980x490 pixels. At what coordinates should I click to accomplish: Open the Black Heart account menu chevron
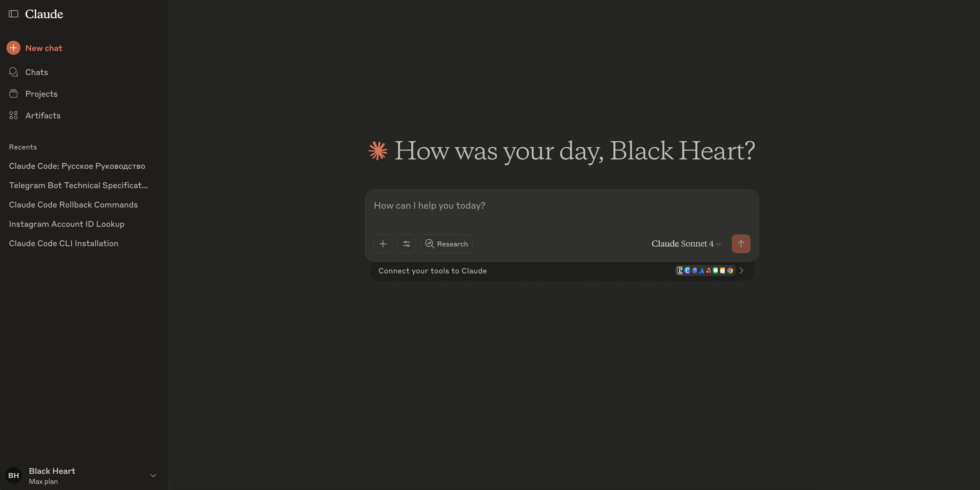click(x=153, y=476)
